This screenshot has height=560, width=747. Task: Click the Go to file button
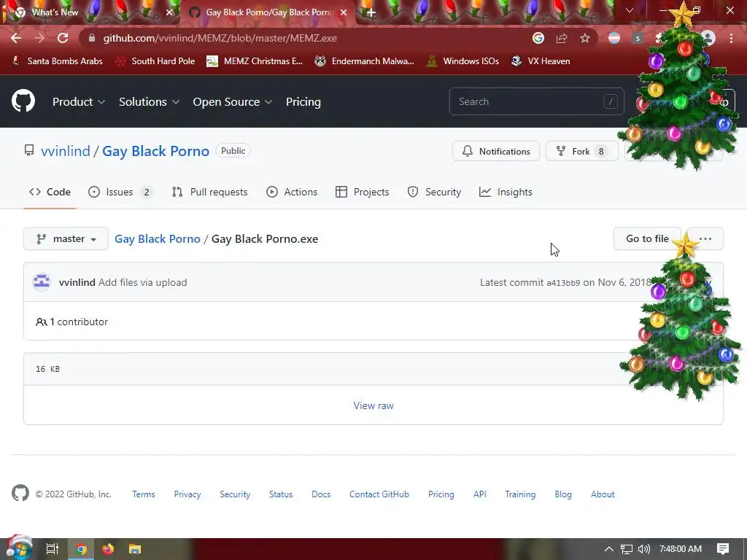pos(647,238)
